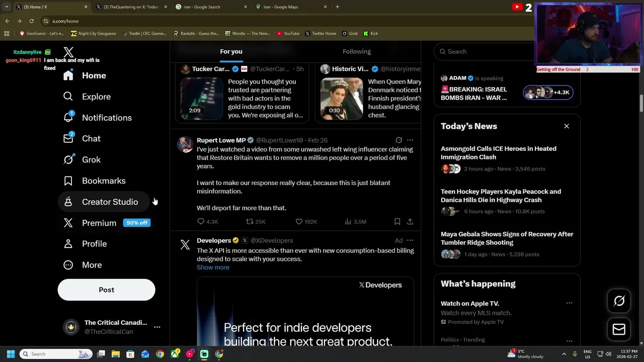Image resolution: width=644 pixels, height=362 pixels.
Task: Repost Rupert Lowe's post
Action: 255,222
